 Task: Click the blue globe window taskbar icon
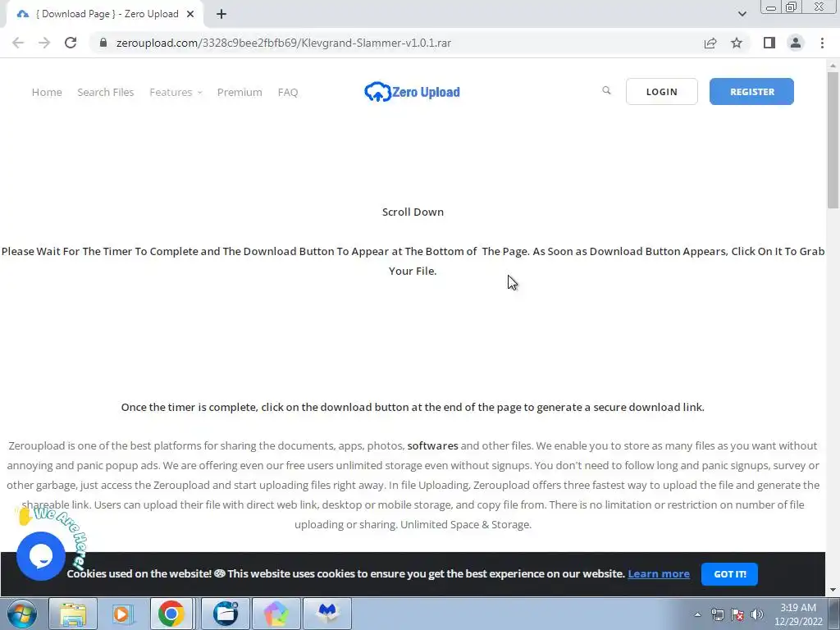point(226,614)
